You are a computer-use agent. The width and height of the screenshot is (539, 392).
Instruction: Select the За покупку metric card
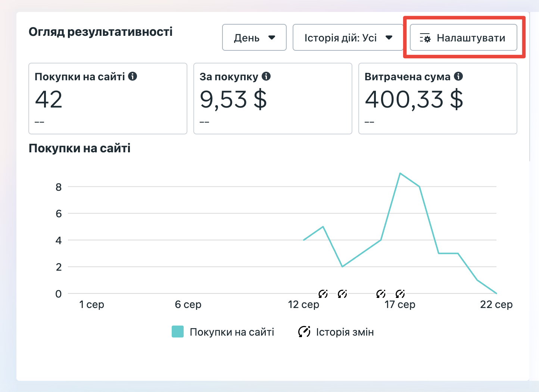point(273,99)
